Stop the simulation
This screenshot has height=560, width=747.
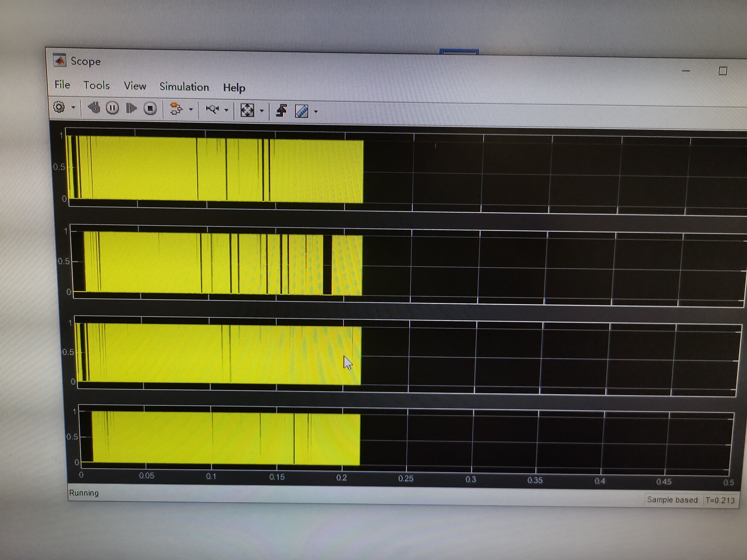point(150,109)
